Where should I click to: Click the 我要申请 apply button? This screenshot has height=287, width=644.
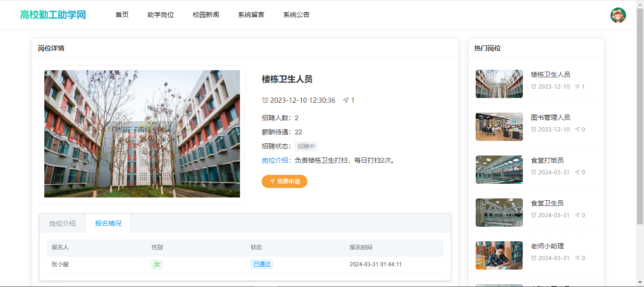tap(284, 181)
